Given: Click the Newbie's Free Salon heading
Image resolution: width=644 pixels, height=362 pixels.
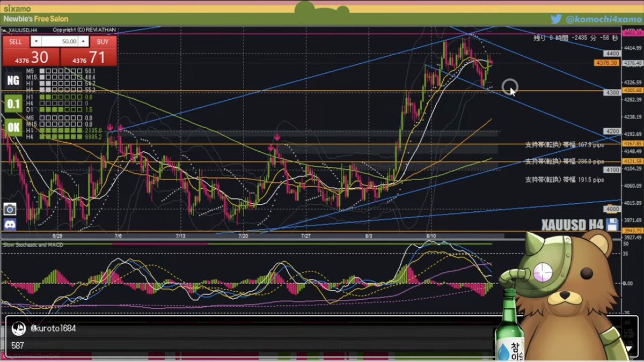Looking at the screenshot, I should pyautogui.click(x=36, y=19).
